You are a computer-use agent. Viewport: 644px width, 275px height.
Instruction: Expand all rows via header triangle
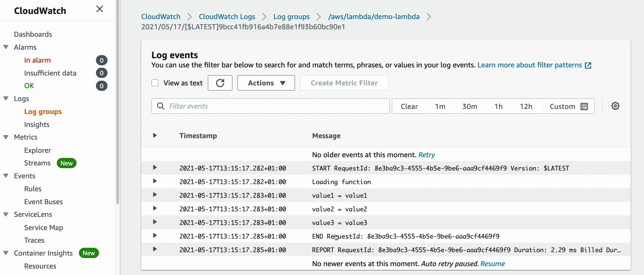coord(155,135)
